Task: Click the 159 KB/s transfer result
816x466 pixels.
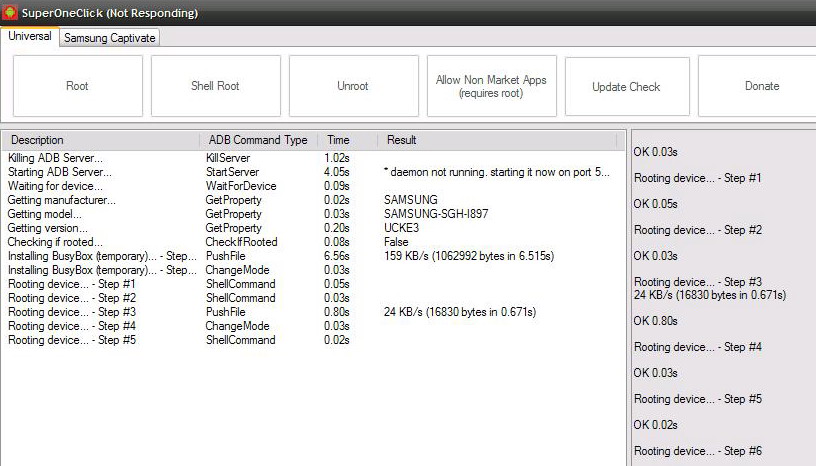Action: (469, 256)
